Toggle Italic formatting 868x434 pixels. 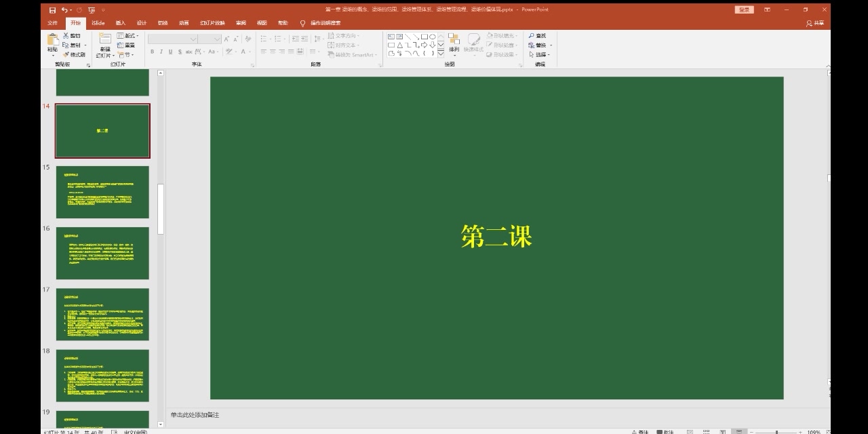[161, 52]
